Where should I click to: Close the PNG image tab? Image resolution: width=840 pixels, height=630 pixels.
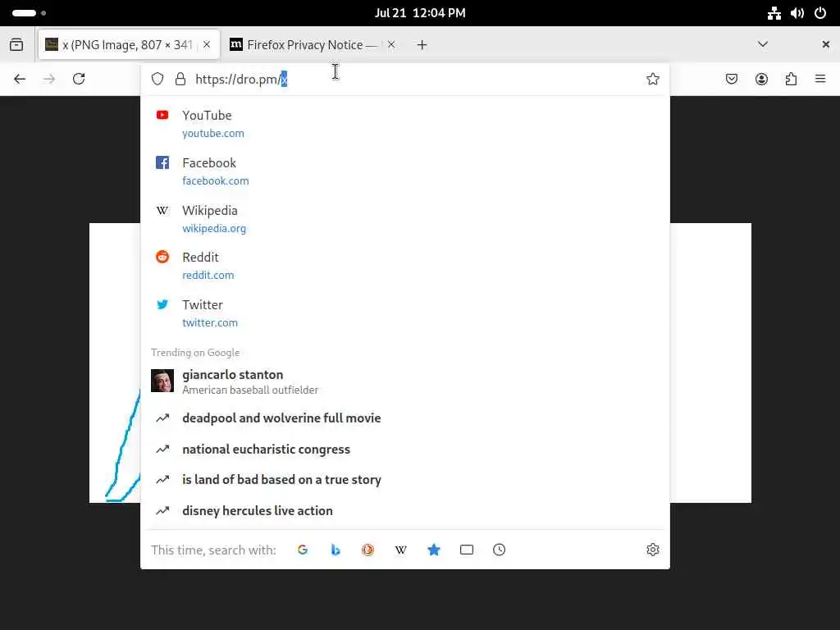tap(207, 45)
